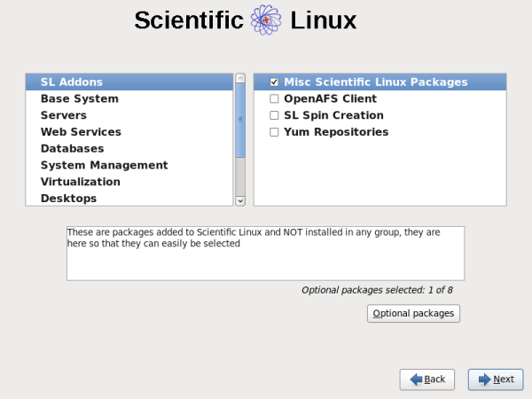Uncheck Misc Scientific Linux Packages checkbox
The height and width of the screenshot is (399, 532).
tap(275, 82)
